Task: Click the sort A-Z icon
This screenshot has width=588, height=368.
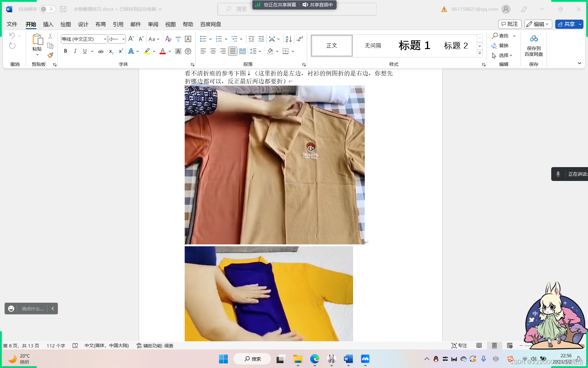Action: pyautogui.click(x=288, y=39)
